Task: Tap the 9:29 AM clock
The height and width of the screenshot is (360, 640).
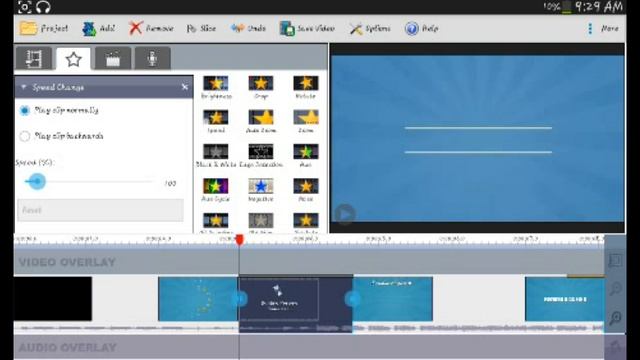Action: 598,7
